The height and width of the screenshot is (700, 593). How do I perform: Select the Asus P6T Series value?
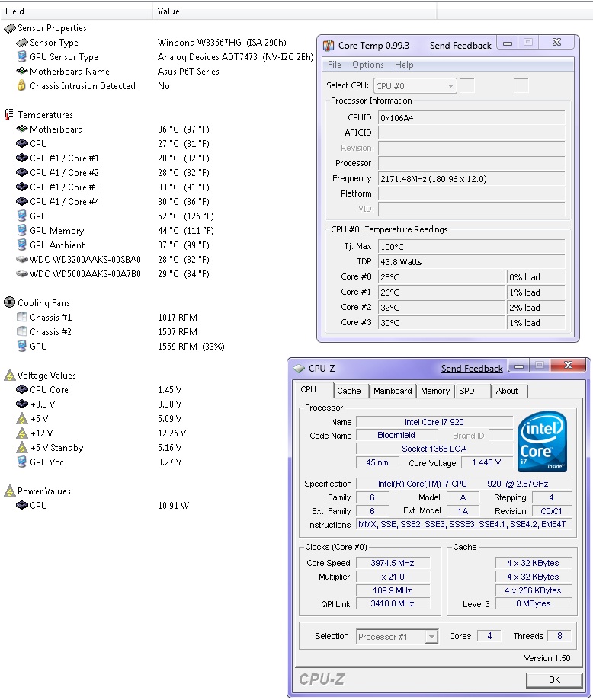[188, 72]
